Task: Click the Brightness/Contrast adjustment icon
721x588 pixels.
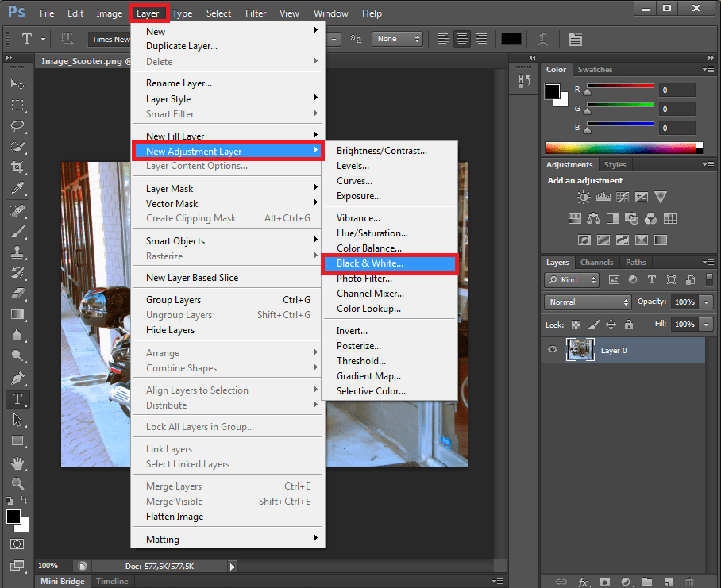Action: [584, 198]
